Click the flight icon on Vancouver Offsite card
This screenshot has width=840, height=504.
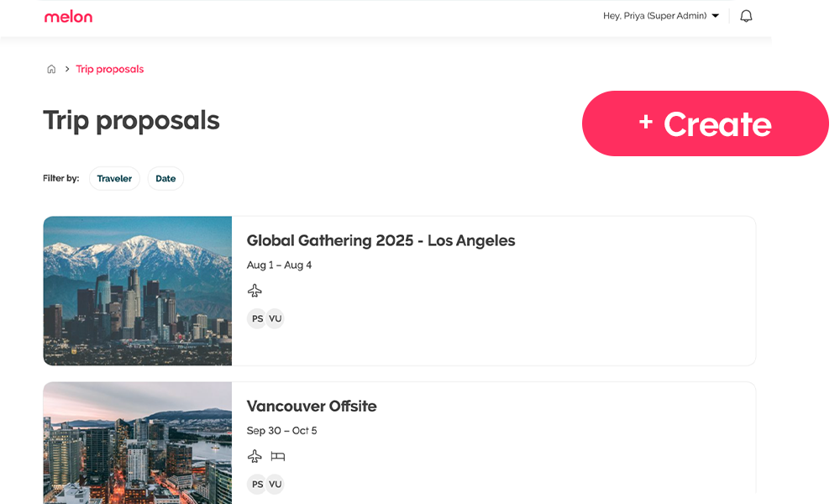tap(255, 456)
